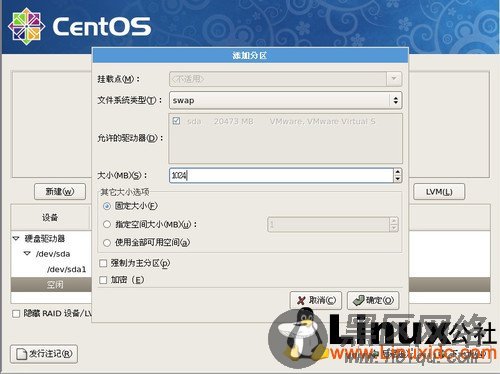The image size is (500, 374).
Task: Select the fill up to size (MB) radio button
Action: pyautogui.click(x=107, y=224)
